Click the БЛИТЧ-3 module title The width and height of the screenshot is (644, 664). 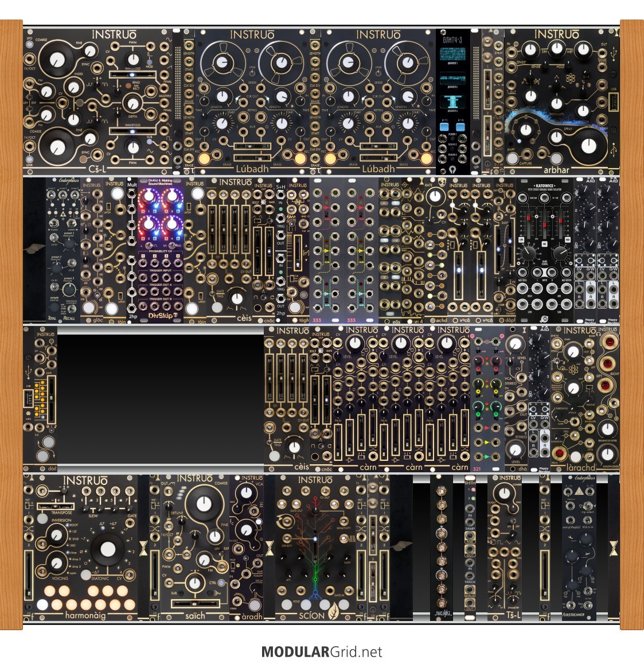[x=452, y=40]
